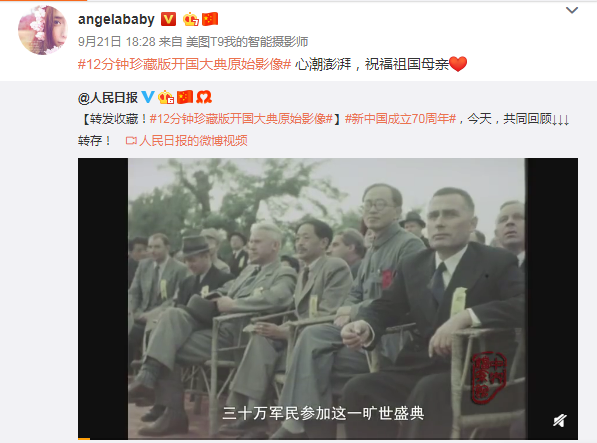Play the founding ceremony video
597x443 pixels.
(x=328, y=298)
